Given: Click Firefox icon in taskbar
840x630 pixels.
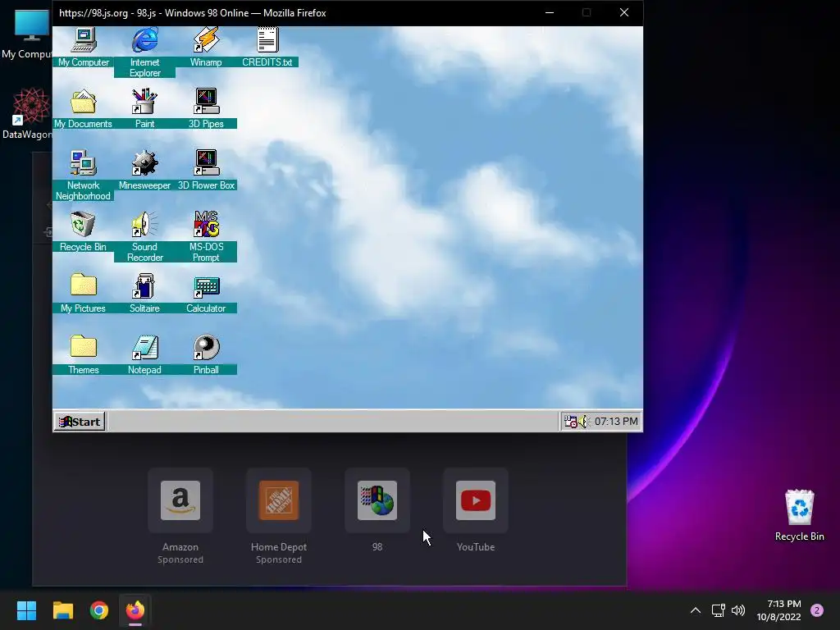Looking at the screenshot, I should pos(135,610).
